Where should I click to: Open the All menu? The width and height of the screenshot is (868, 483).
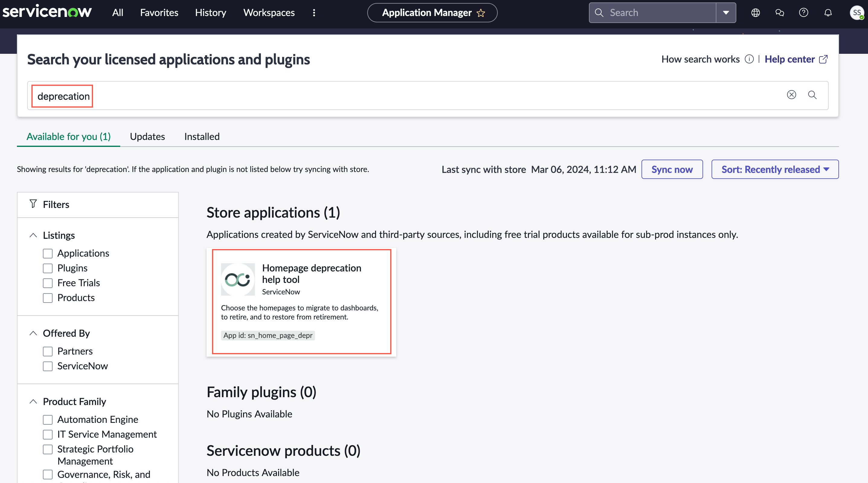pos(117,12)
